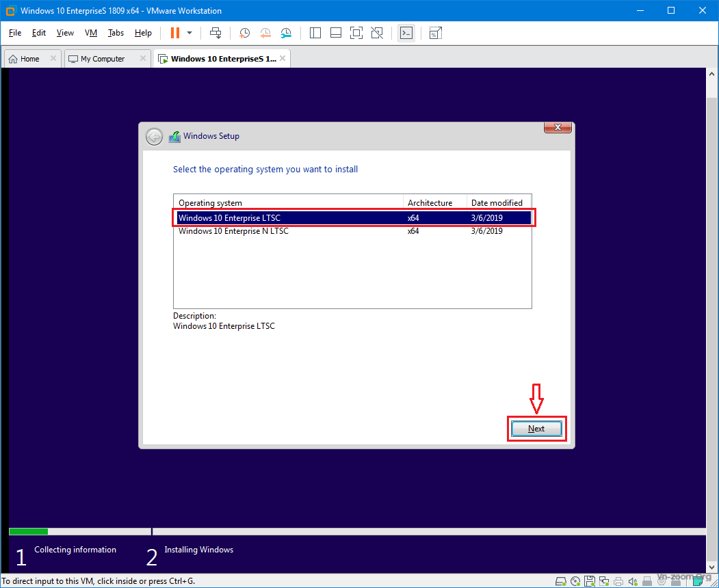The height and width of the screenshot is (588, 719).
Task: Click the Installing Windows progress bar
Action: [x=429, y=532]
